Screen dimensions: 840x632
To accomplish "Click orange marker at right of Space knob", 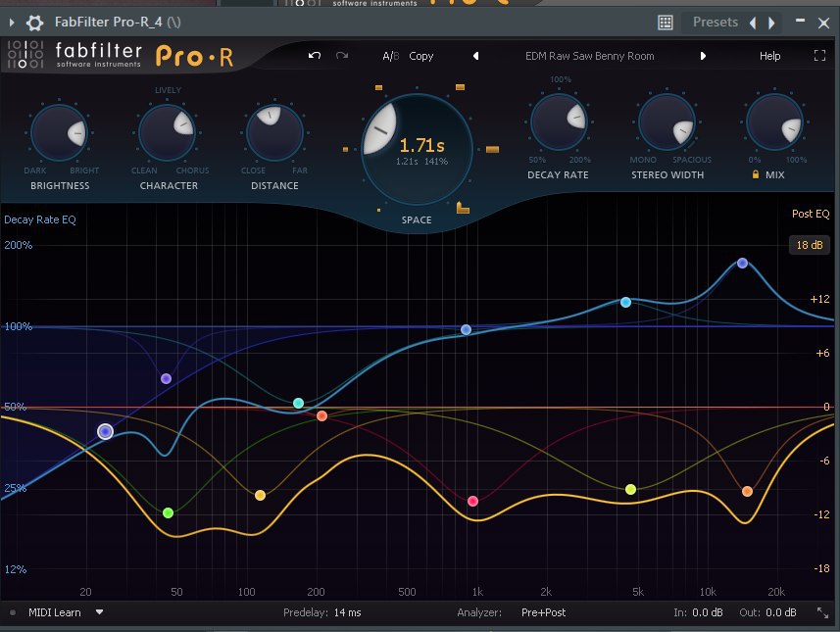I will pos(492,150).
